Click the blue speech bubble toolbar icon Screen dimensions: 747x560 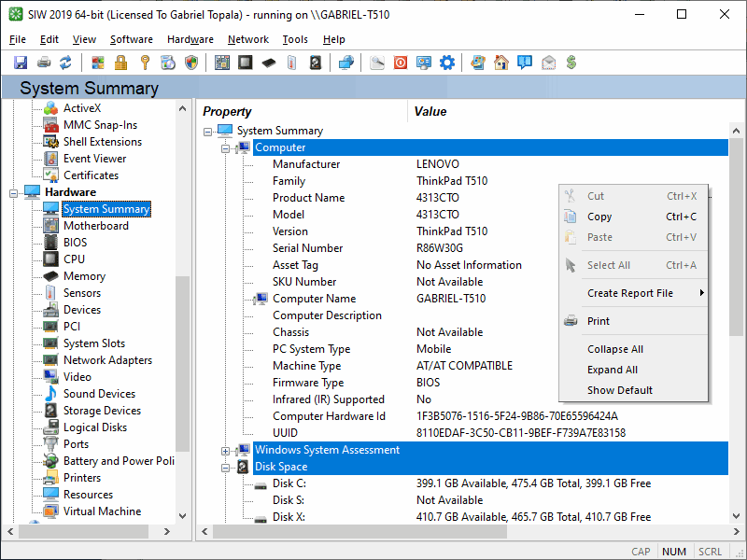(525, 63)
